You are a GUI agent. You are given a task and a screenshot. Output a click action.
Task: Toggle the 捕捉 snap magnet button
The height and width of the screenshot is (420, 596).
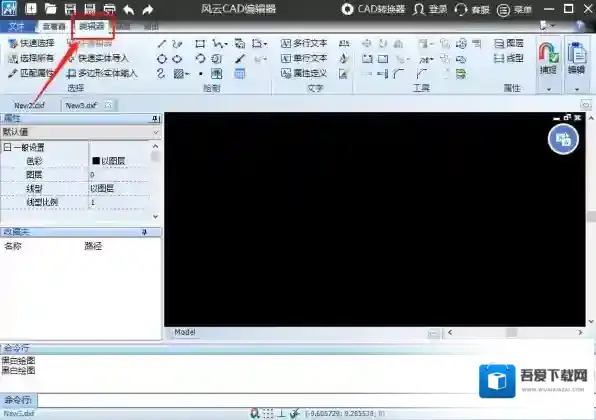(x=548, y=59)
